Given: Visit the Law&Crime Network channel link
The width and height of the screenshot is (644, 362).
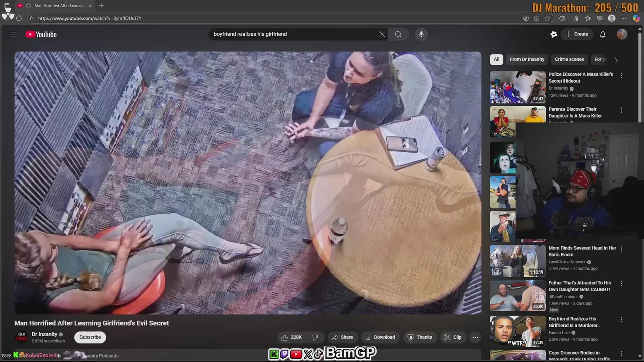Looking at the screenshot, I should pos(567,262).
